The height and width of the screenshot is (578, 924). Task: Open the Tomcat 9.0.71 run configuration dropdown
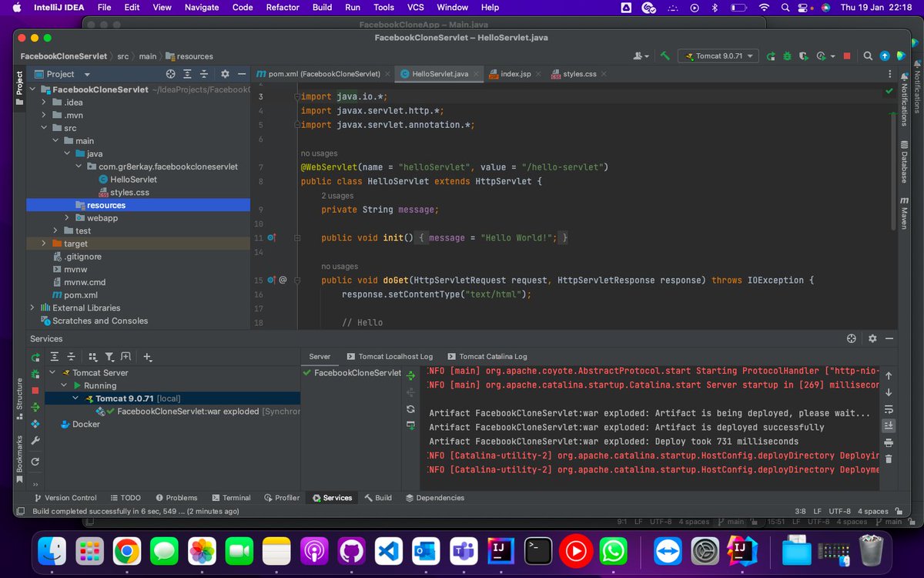[x=718, y=56]
